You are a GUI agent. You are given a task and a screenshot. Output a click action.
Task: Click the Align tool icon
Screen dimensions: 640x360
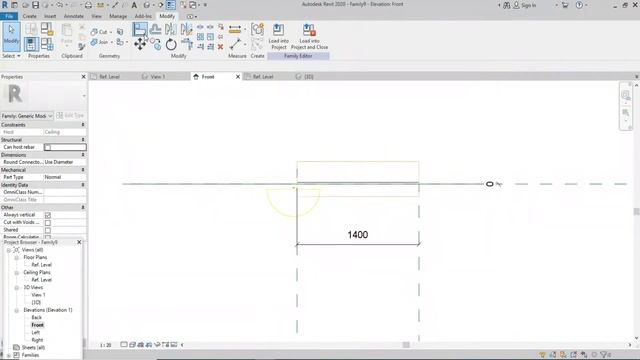pyautogui.click(x=140, y=29)
